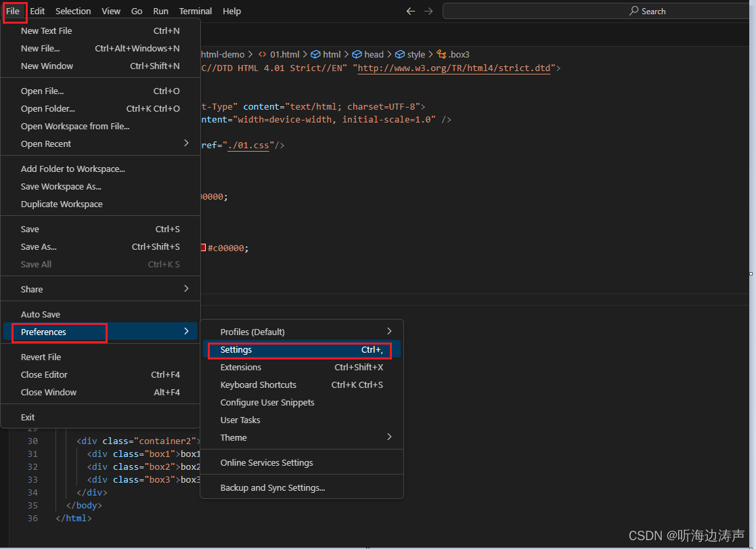Image resolution: width=756 pixels, height=549 pixels.
Task: Choose Save Workspace As...
Action: point(100,187)
